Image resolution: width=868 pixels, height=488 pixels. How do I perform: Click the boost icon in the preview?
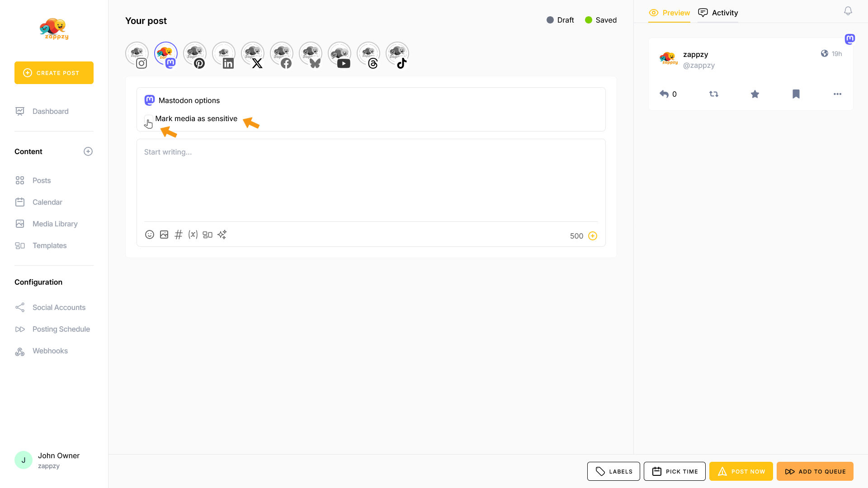point(714,94)
